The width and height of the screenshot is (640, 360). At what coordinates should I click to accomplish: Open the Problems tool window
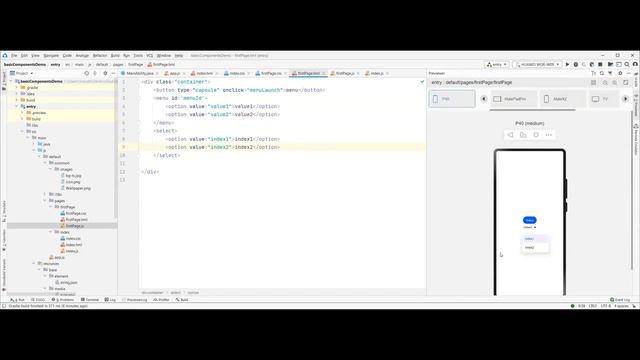(62, 300)
